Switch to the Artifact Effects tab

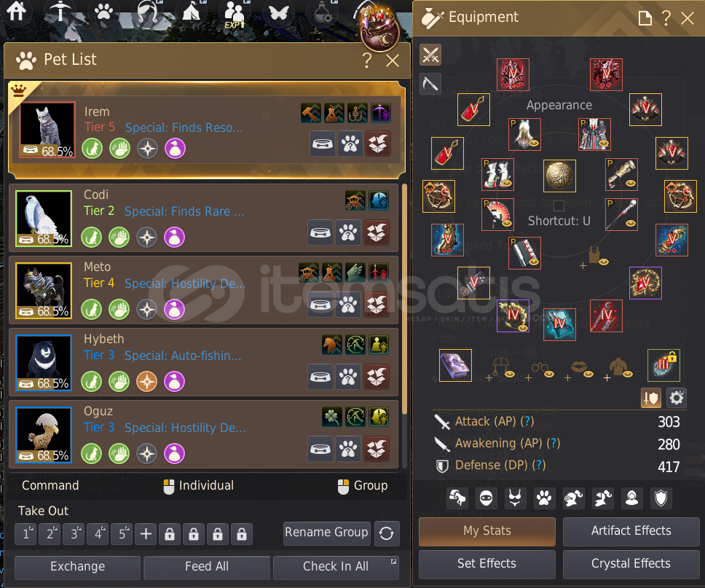point(631,531)
